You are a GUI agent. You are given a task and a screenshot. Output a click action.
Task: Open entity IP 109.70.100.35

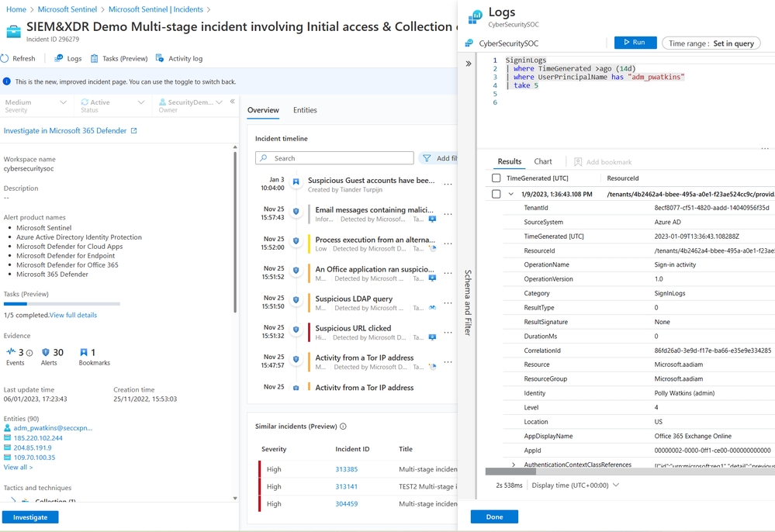(35, 458)
